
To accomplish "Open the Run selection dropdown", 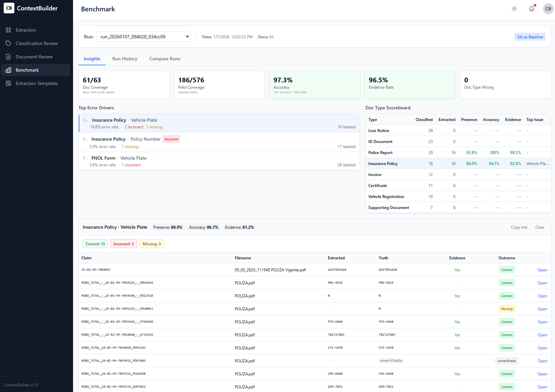I will pos(143,36).
